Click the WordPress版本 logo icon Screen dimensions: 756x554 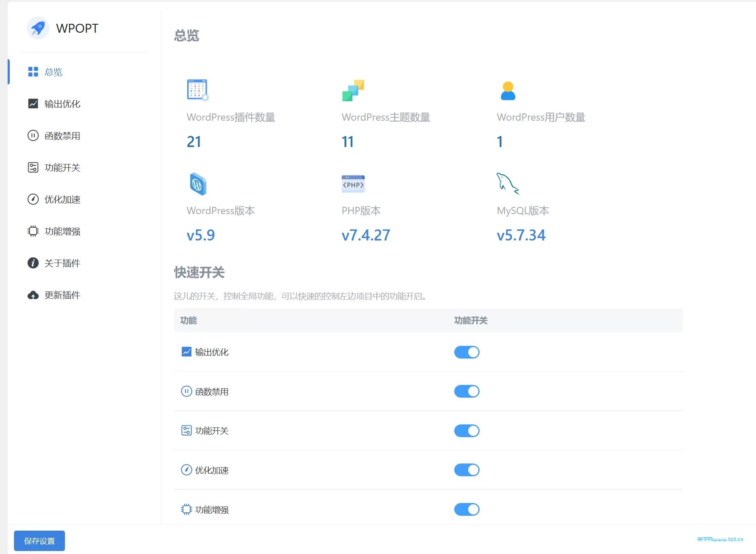click(197, 184)
